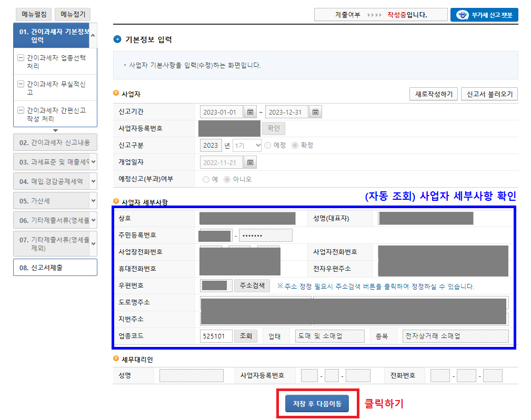Screen dimensions: 531x420
Task: Select the 예정 radio button
Action: (x=268, y=146)
